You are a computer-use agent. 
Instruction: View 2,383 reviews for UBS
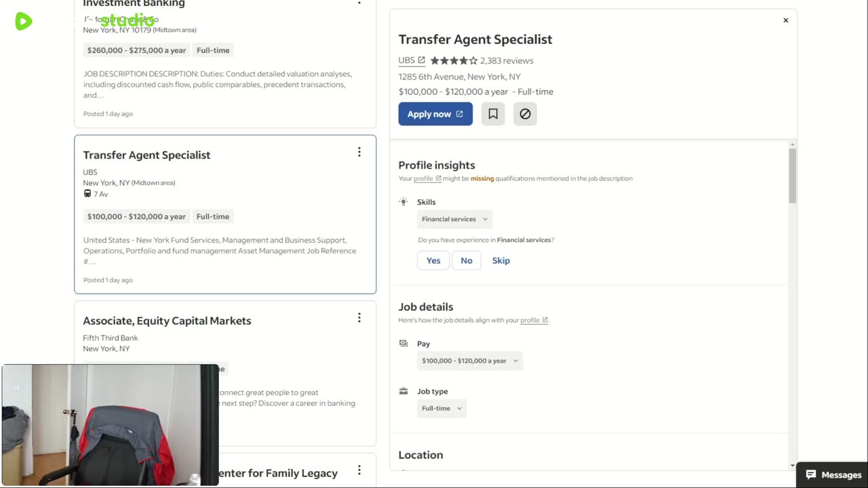pyautogui.click(x=507, y=60)
